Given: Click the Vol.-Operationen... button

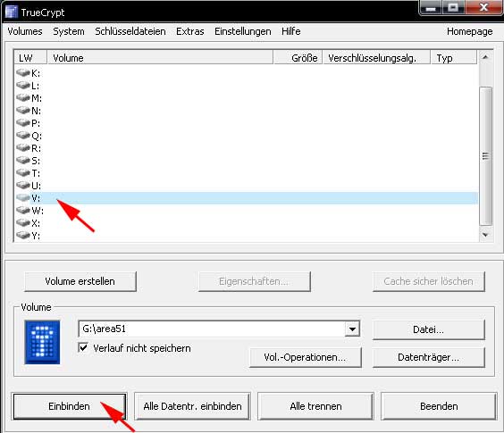Looking at the screenshot, I should [305, 357].
